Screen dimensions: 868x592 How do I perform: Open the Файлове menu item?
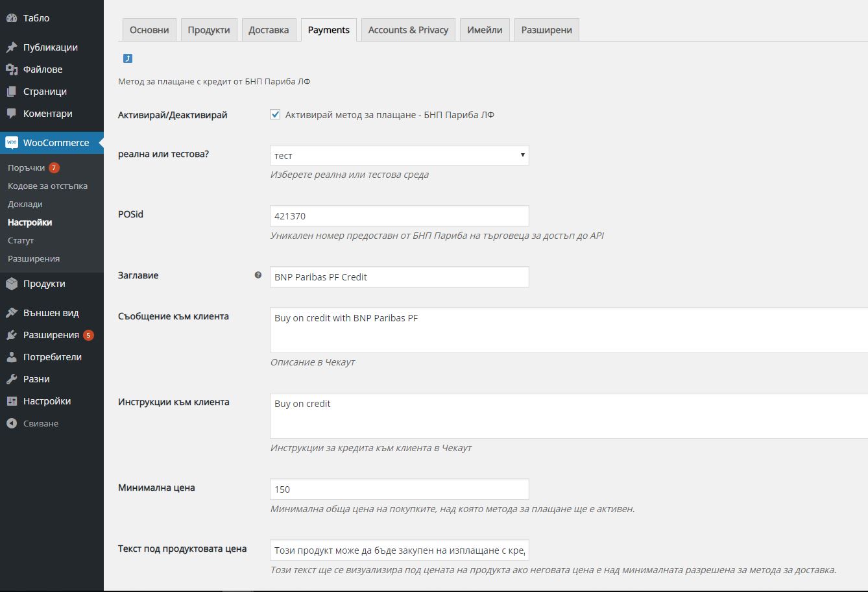click(52, 69)
